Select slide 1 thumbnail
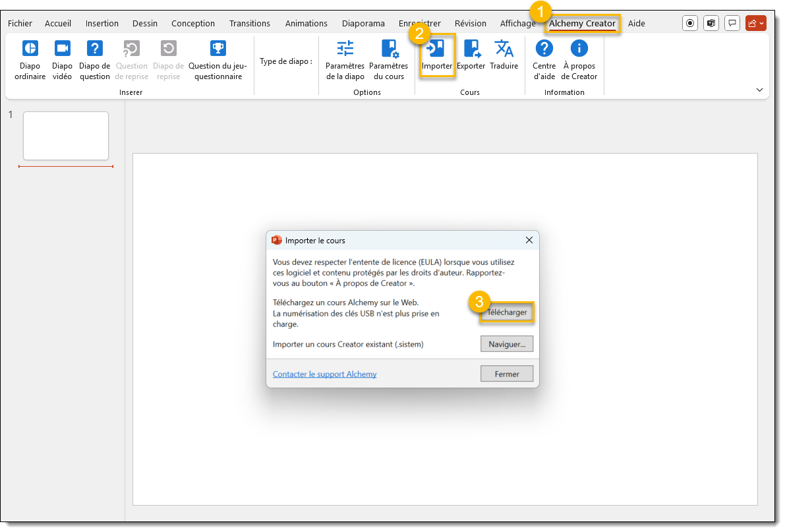This screenshot has height=532, width=785. pos(66,136)
